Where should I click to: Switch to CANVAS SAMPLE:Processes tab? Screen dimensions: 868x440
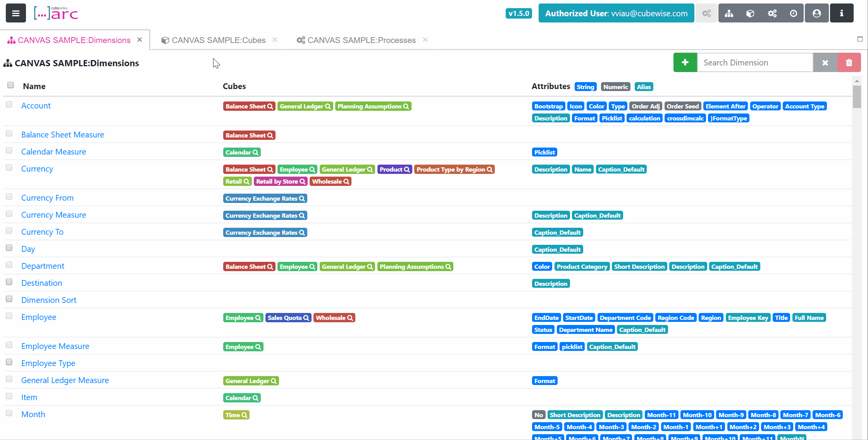tap(361, 40)
